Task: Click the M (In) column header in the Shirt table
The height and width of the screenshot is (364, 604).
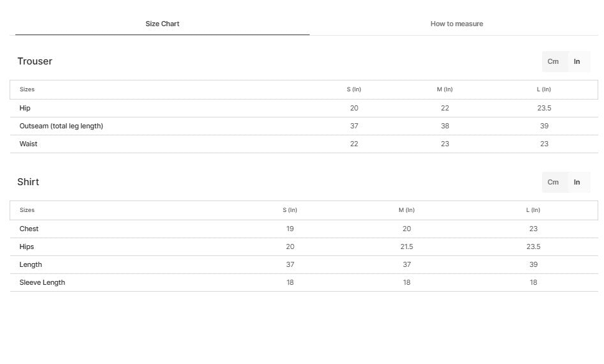Action: [x=407, y=210]
